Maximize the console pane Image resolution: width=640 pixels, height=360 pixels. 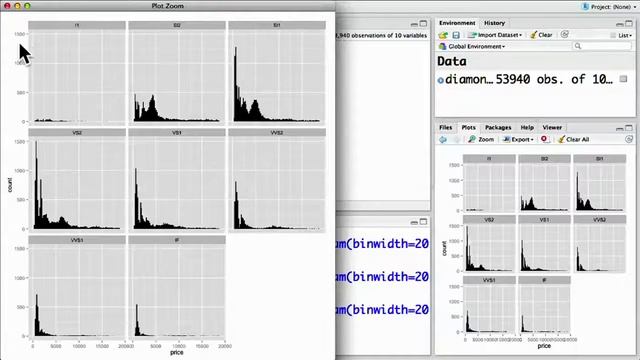coord(423,222)
